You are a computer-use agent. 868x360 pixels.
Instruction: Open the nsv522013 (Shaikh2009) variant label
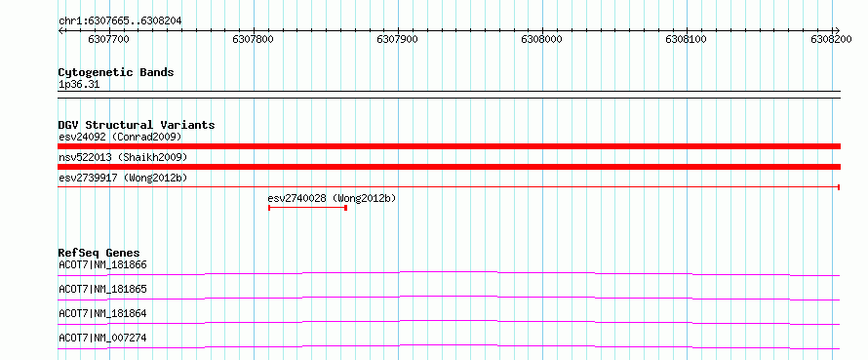coord(123,157)
